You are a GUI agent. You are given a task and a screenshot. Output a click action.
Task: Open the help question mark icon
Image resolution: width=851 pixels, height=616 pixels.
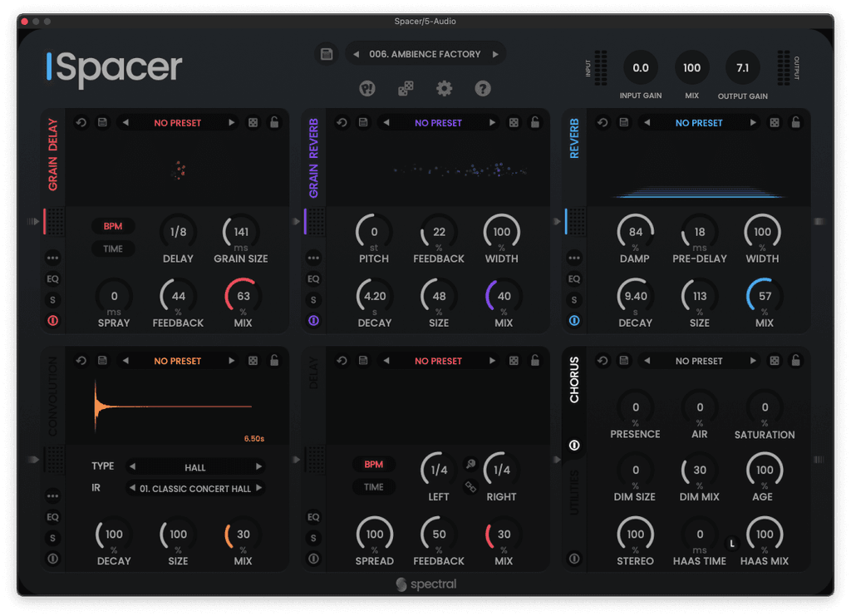(x=483, y=88)
